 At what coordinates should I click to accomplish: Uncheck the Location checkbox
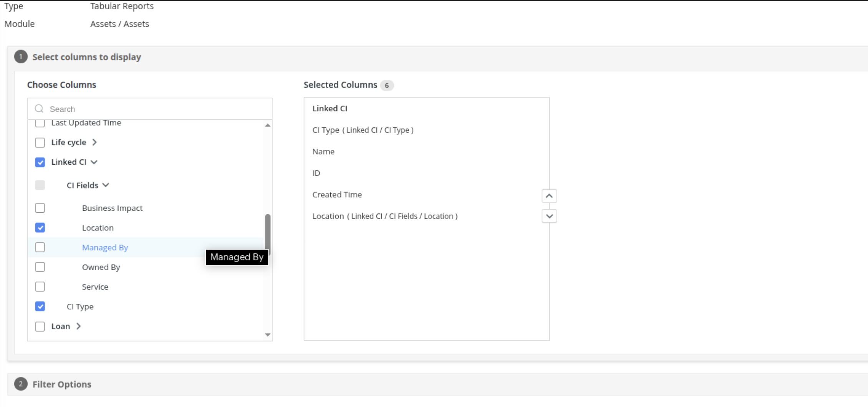[40, 228]
